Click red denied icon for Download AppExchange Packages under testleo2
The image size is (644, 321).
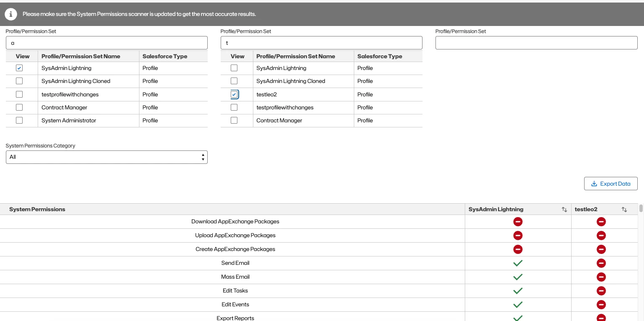coord(601,222)
